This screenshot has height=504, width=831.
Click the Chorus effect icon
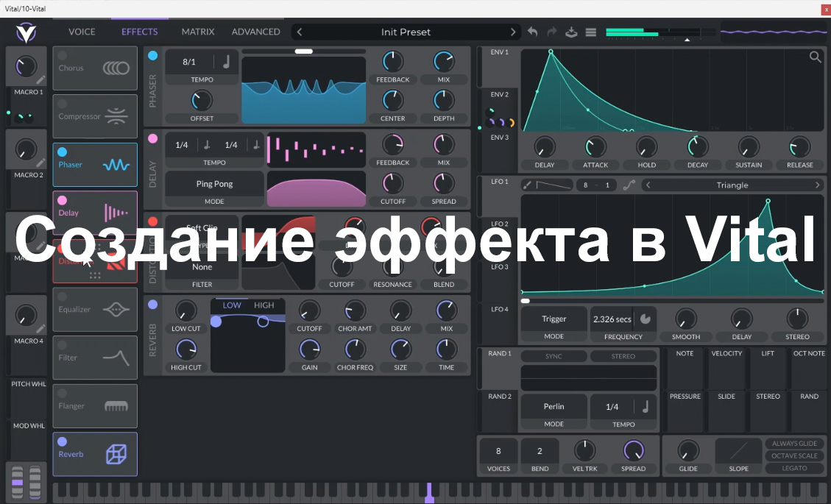116,68
